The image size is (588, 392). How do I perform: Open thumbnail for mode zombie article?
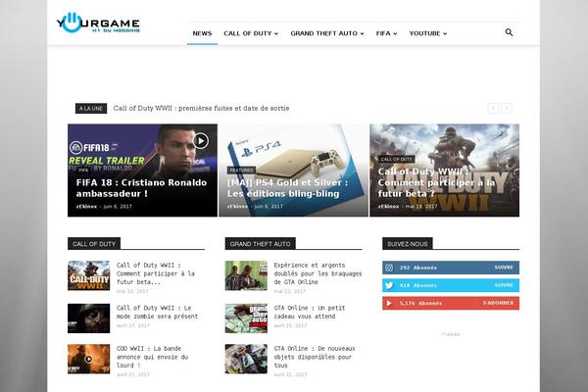pyautogui.click(x=89, y=318)
